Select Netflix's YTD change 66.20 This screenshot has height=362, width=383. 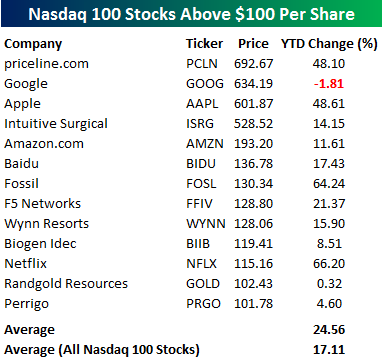pos(329,264)
